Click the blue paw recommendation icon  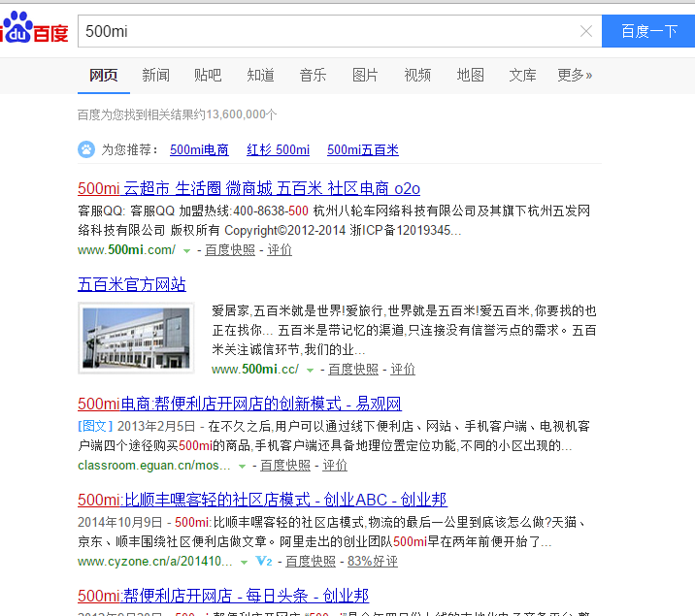click(86, 149)
